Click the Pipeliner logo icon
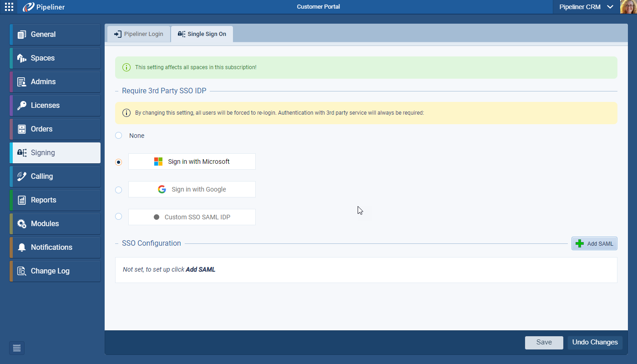637x364 pixels. pos(29,7)
